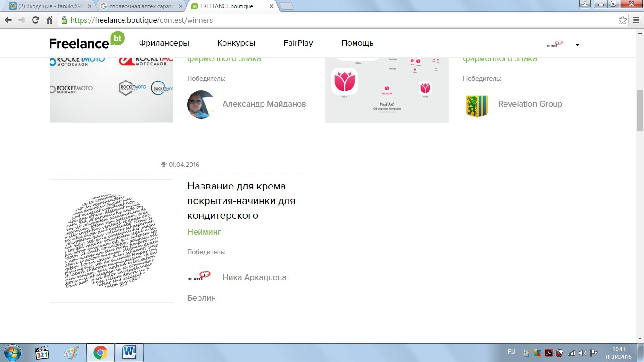Launch Media Player Classic from taskbar
Viewport: 644px width, 362px height.
pyautogui.click(x=42, y=353)
